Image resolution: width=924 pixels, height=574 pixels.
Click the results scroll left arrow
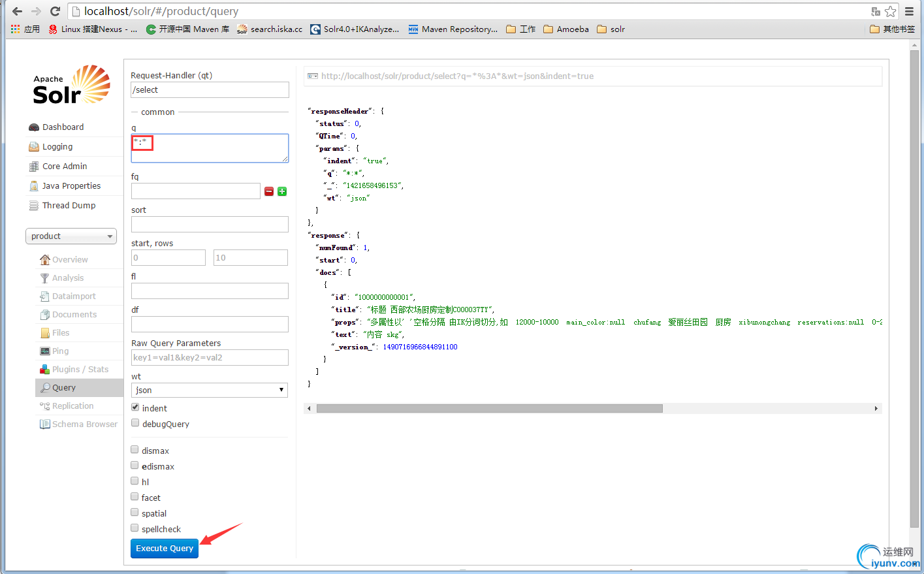pyautogui.click(x=309, y=408)
